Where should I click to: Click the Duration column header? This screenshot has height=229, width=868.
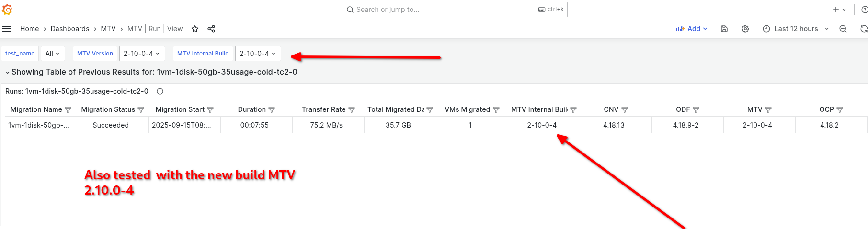(x=251, y=109)
